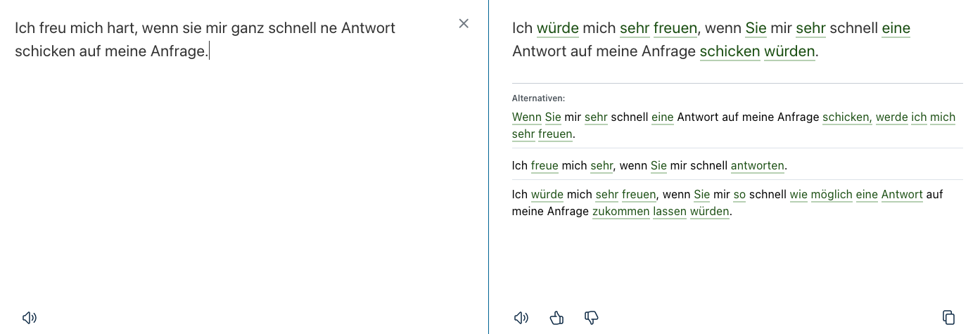Give thumbs down to the translation
The image size is (980, 334).
click(x=592, y=318)
